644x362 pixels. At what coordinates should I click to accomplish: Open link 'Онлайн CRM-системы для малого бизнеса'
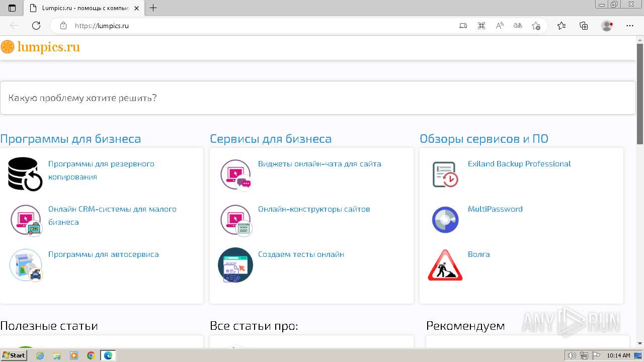(112, 216)
